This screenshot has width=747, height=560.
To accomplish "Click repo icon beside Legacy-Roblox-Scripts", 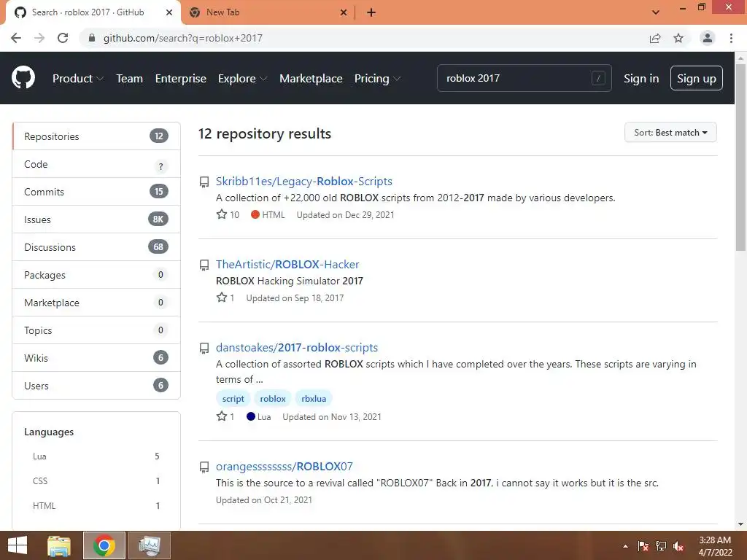I will click(x=204, y=182).
